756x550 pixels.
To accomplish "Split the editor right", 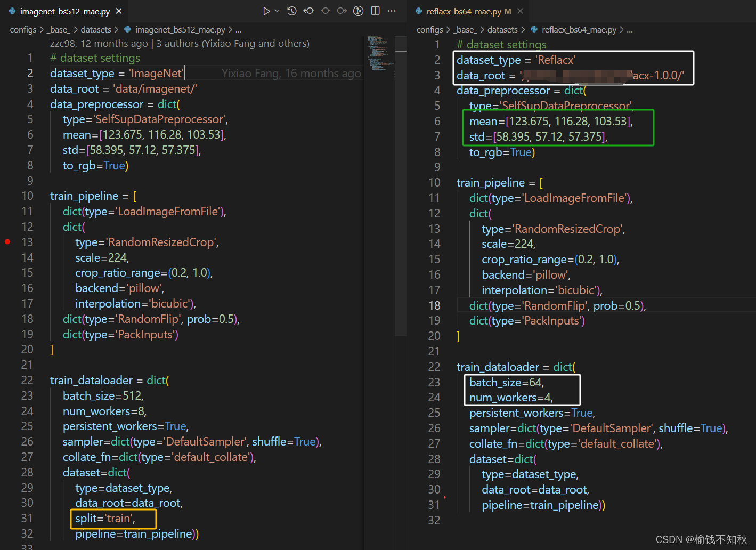I will [375, 11].
